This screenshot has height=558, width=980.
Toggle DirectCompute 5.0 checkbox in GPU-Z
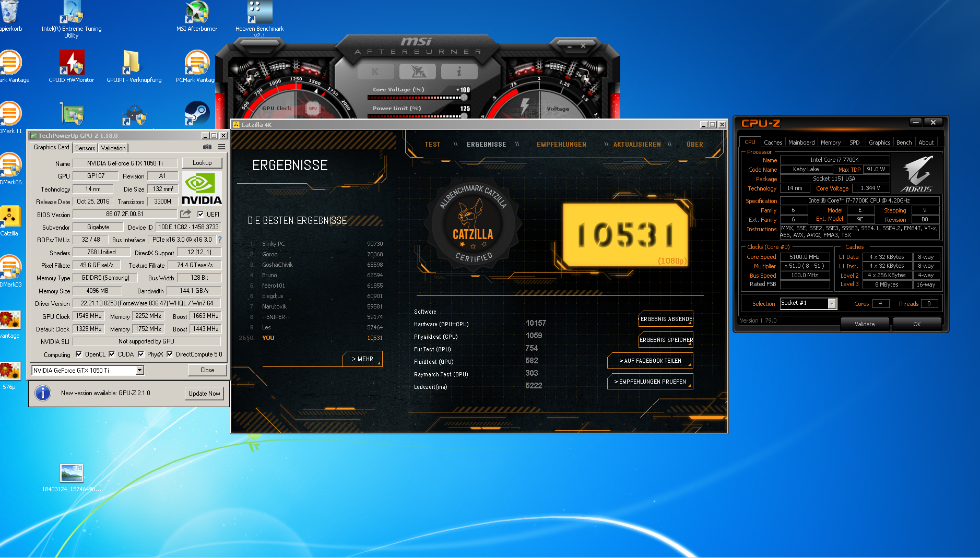[170, 354]
